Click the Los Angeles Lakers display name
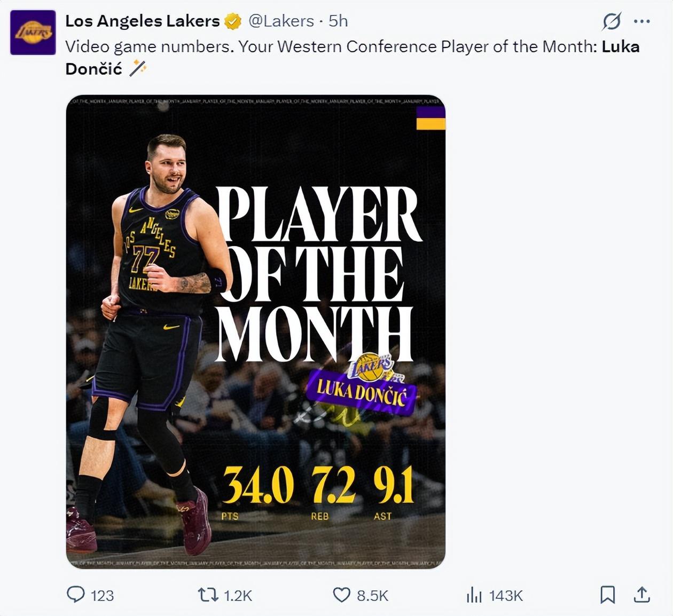Screen dimensions: 673x616 (x=142, y=21)
